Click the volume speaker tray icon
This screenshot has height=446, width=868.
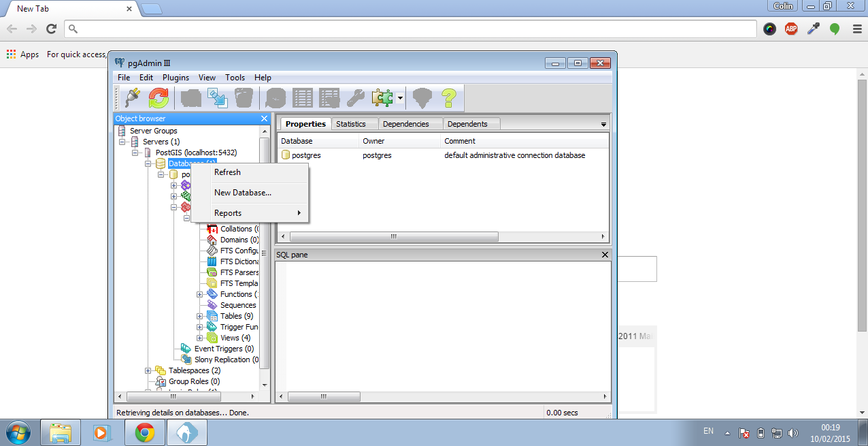click(x=792, y=432)
